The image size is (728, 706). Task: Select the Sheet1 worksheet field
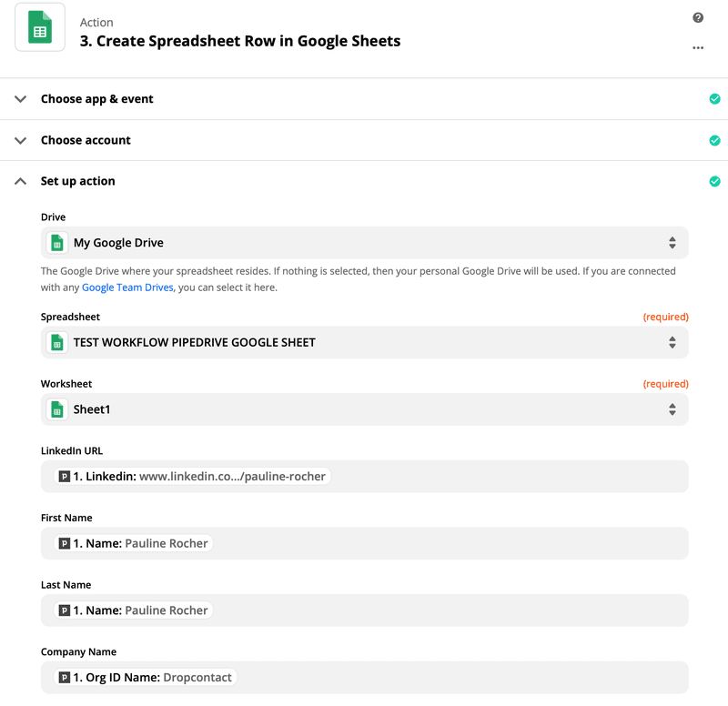pos(365,409)
